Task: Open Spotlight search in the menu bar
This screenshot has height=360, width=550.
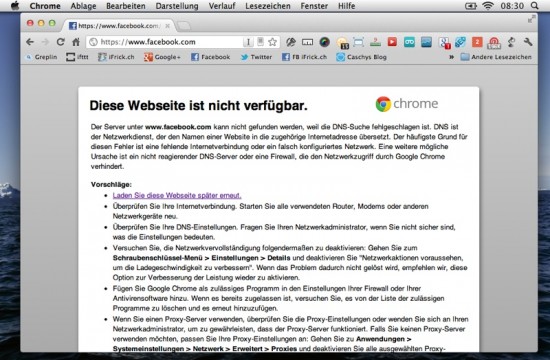Action: [535, 6]
